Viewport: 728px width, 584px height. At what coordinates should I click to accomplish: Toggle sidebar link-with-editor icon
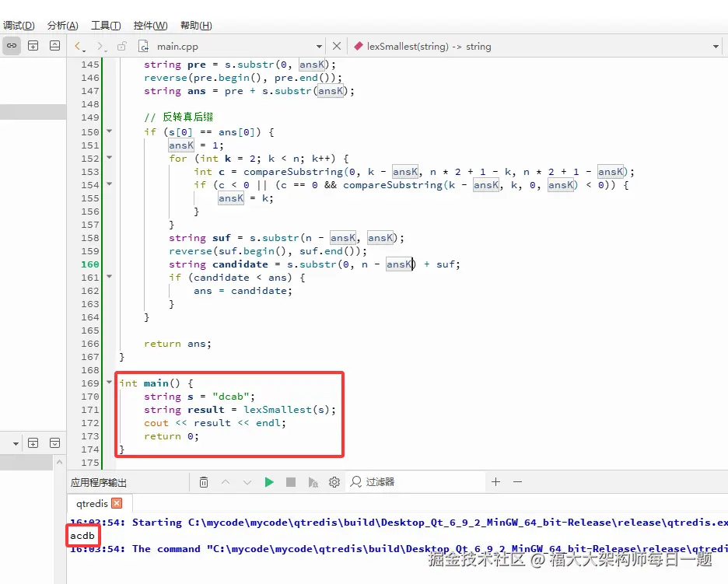[12, 46]
